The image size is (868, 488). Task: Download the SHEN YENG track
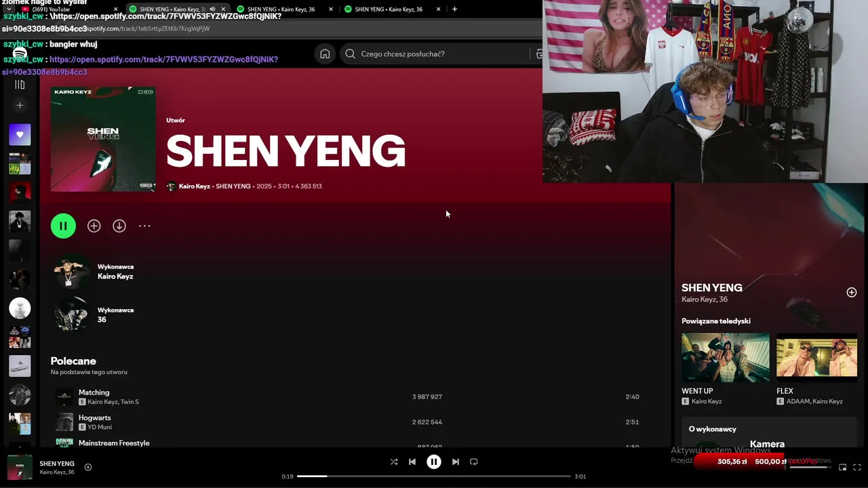119,226
